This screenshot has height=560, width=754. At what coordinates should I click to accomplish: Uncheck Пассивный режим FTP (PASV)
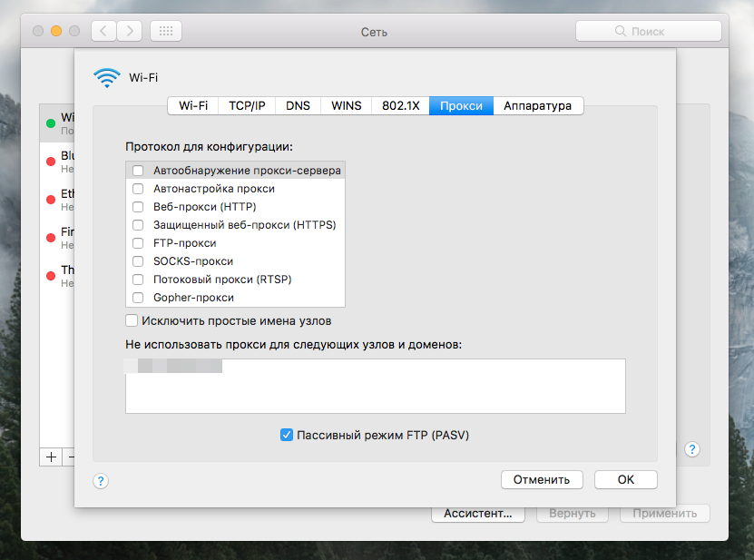[x=286, y=435]
